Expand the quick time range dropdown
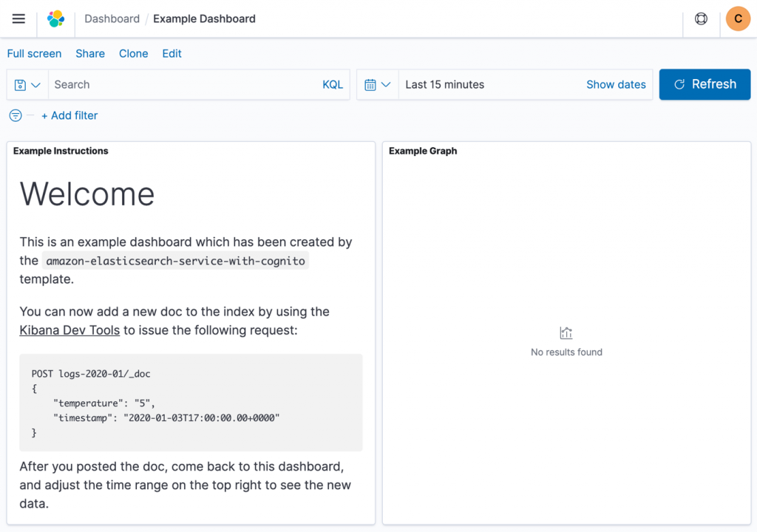Image resolution: width=757 pixels, height=532 pixels. [x=385, y=84]
